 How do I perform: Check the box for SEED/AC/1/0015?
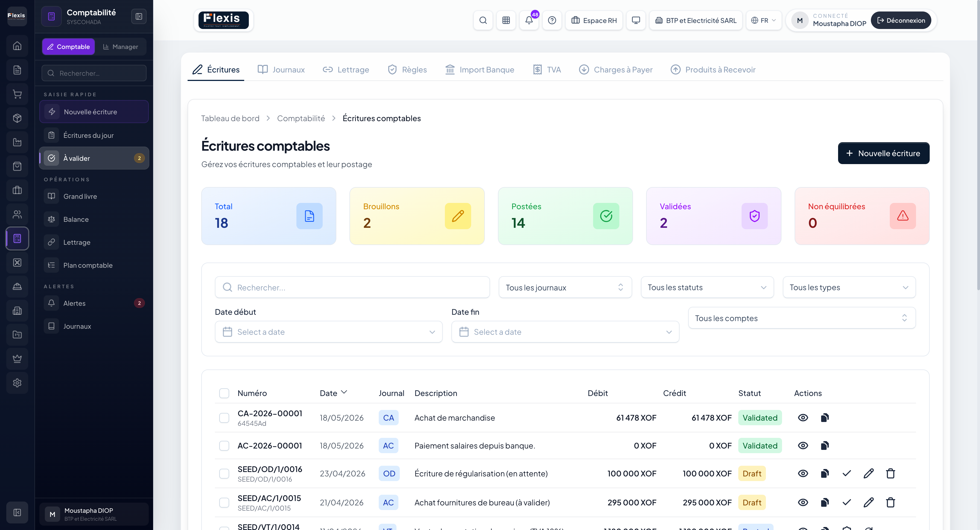[x=224, y=502]
